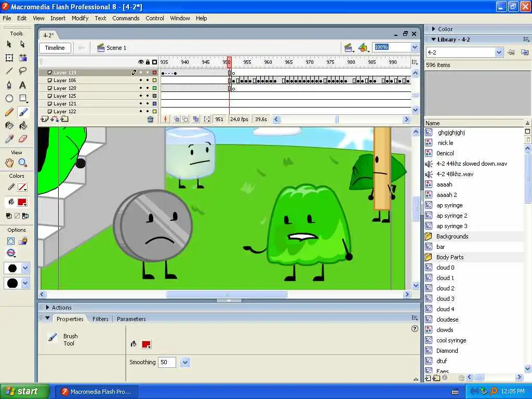
Task: Click the red fill swatch in Properties
Action: [146, 344]
